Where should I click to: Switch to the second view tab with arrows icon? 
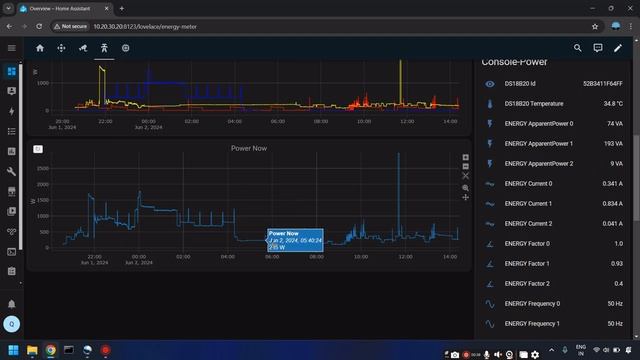61,48
